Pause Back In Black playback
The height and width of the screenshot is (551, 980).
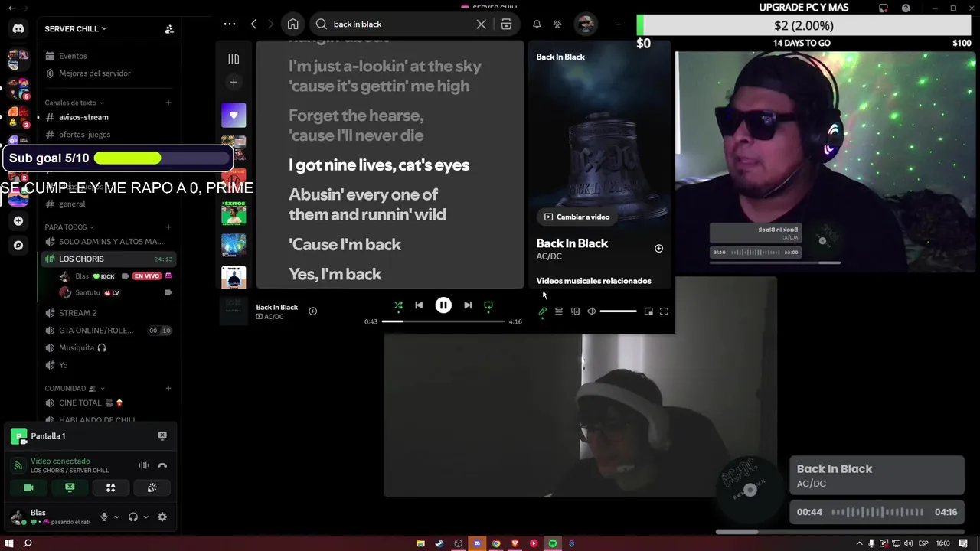pyautogui.click(x=443, y=305)
